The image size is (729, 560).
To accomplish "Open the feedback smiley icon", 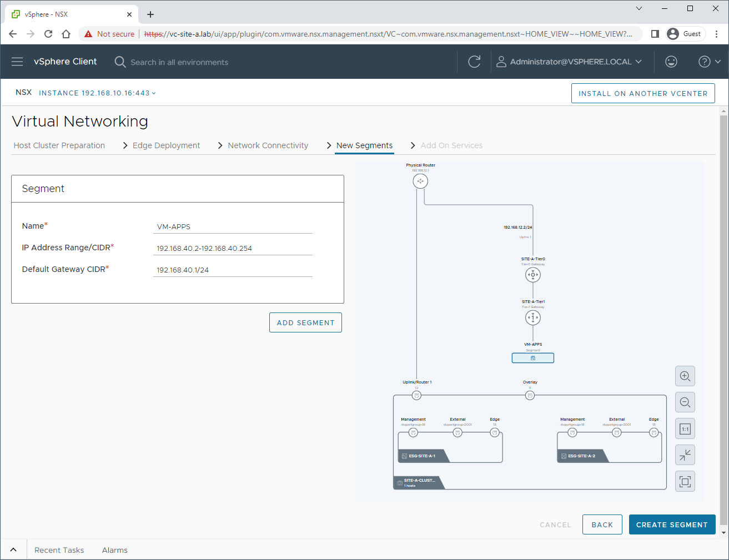I will 671,62.
